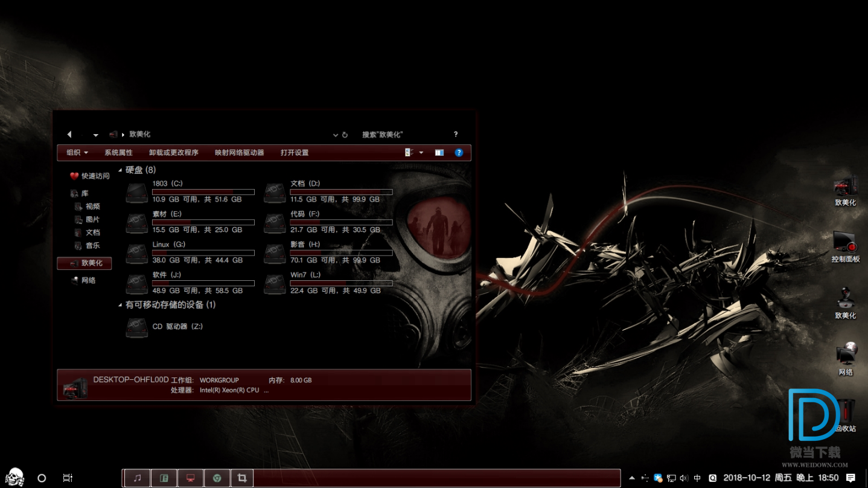Select 库 in navigation pane
The height and width of the screenshot is (488, 868).
coord(79,193)
